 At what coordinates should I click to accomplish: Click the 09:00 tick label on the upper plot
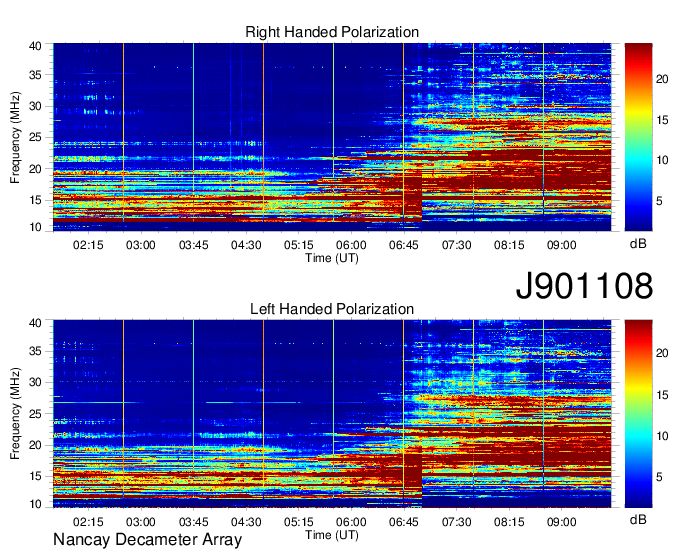562,245
